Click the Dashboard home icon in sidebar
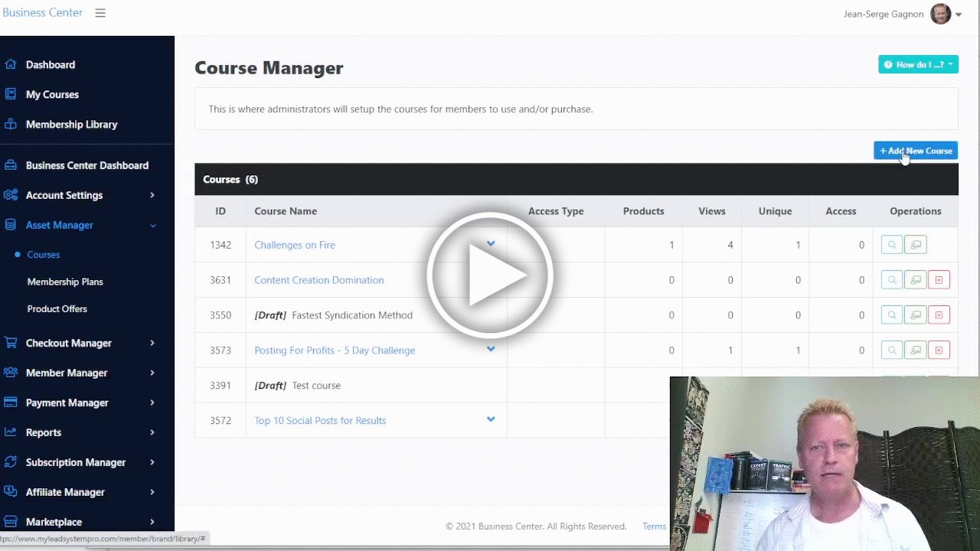Image resolution: width=980 pixels, height=551 pixels. [11, 64]
